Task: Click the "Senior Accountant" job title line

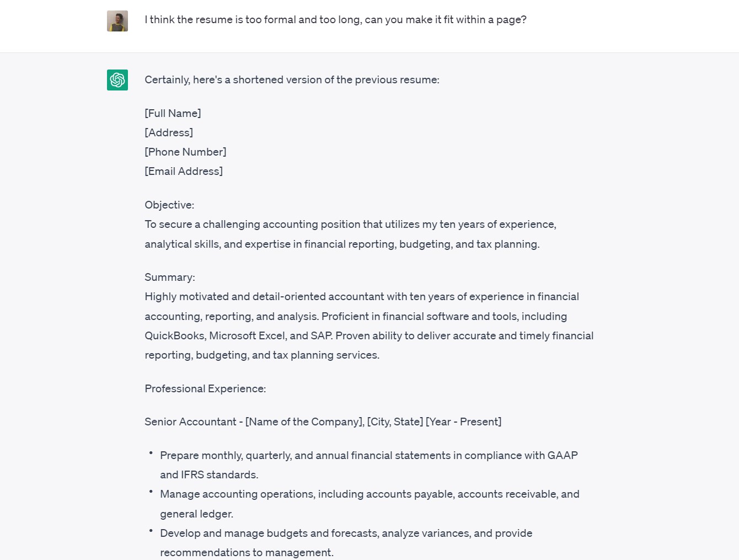Action: click(323, 422)
